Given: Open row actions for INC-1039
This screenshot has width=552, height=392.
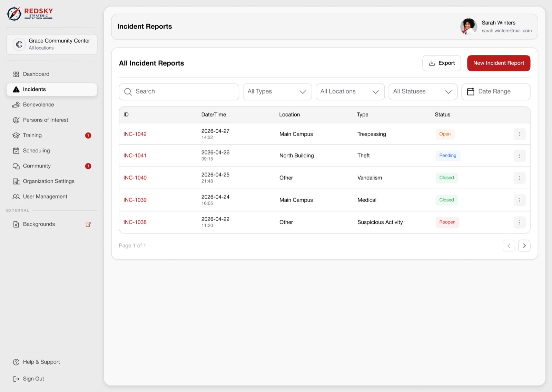Looking at the screenshot, I should (x=520, y=200).
